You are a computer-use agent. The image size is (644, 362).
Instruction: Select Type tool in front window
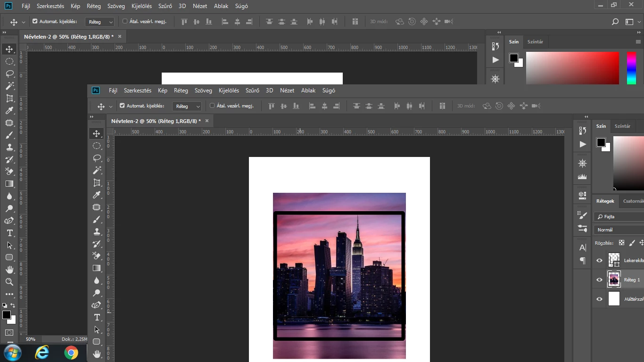pos(97,317)
